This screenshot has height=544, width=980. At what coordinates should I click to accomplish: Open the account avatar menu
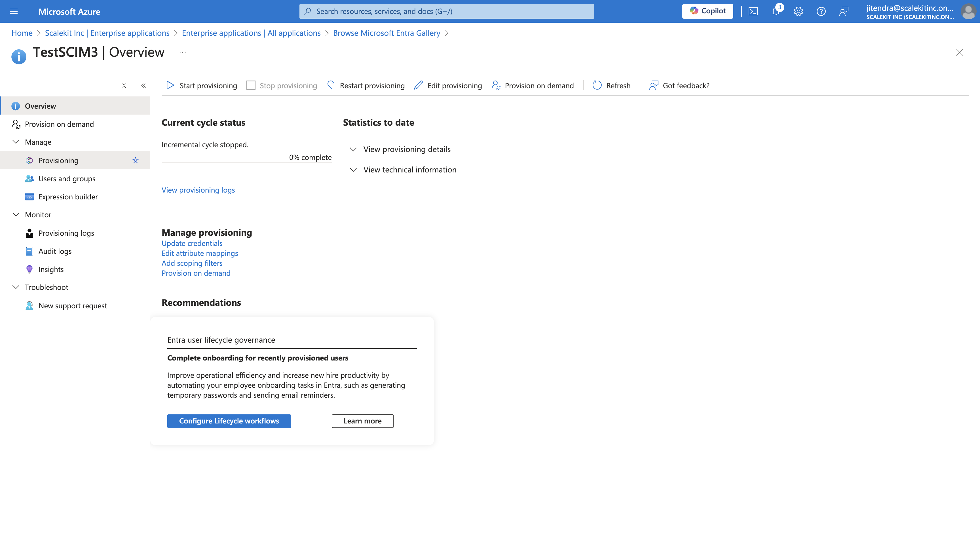(x=968, y=11)
